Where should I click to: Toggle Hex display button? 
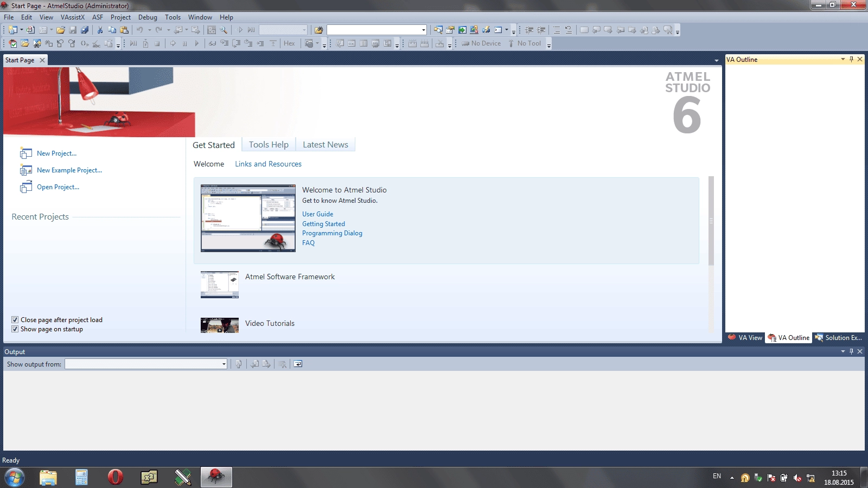pos(289,43)
